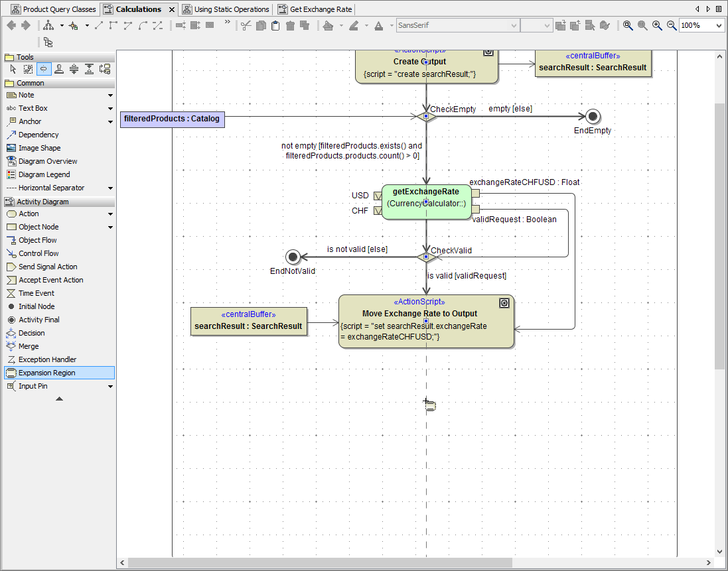
Task: Choose the Initial Node palette item
Action: tap(36, 306)
